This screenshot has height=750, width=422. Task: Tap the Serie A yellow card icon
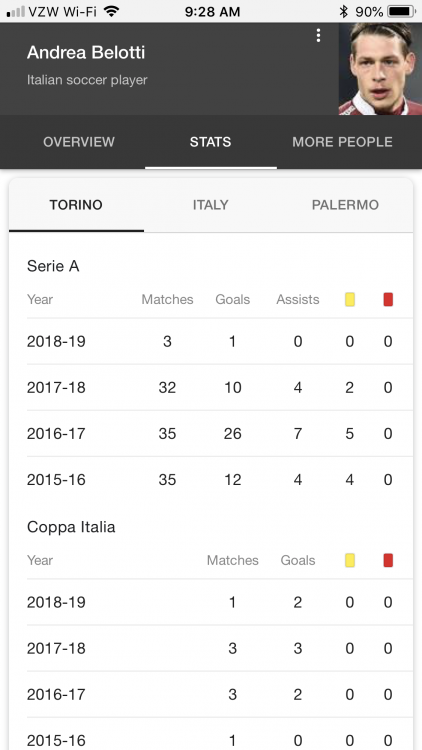click(x=350, y=300)
